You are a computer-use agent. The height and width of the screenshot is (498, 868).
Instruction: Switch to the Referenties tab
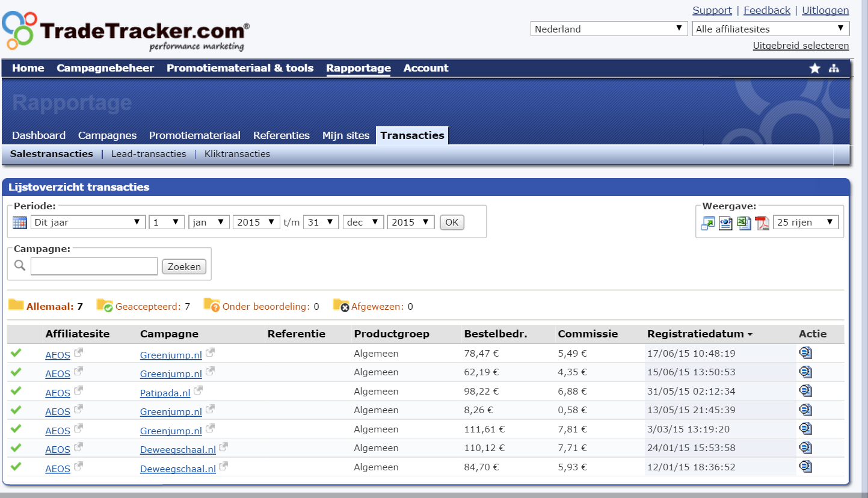click(x=282, y=135)
